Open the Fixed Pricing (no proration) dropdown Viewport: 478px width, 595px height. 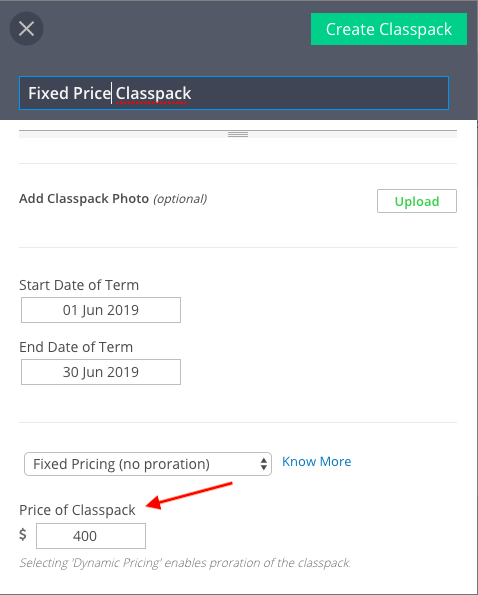pyautogui.click(x=148, y=464)
